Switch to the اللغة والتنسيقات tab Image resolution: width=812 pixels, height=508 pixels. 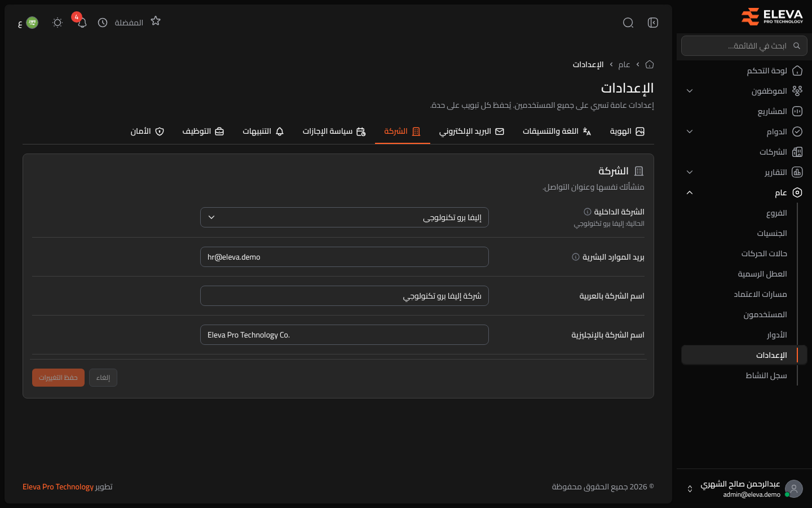557,132
